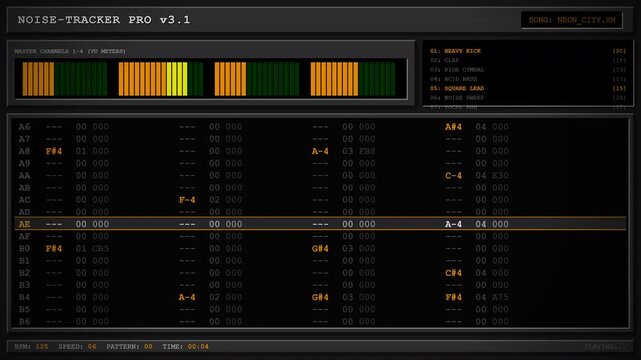Click effect value FB8 in row A8

(x=367, y=151)
